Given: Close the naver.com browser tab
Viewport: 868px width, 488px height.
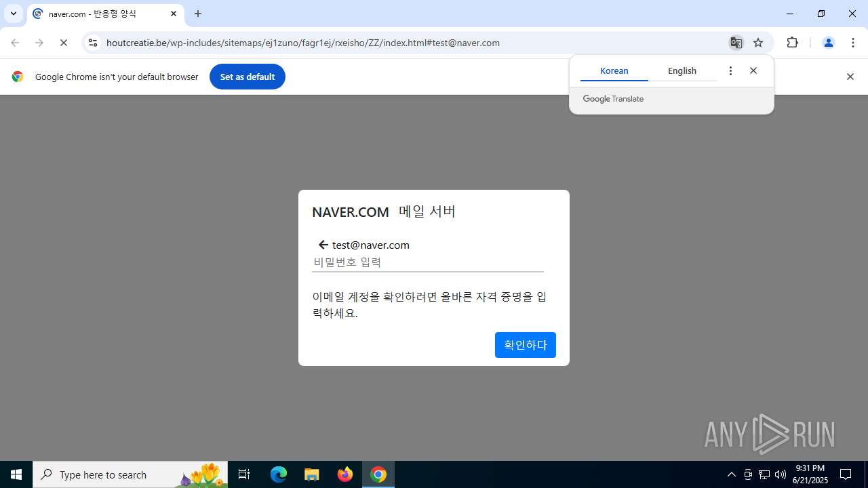Looking at the screenshot, I should pyautogui.click(x=174, y=14).
